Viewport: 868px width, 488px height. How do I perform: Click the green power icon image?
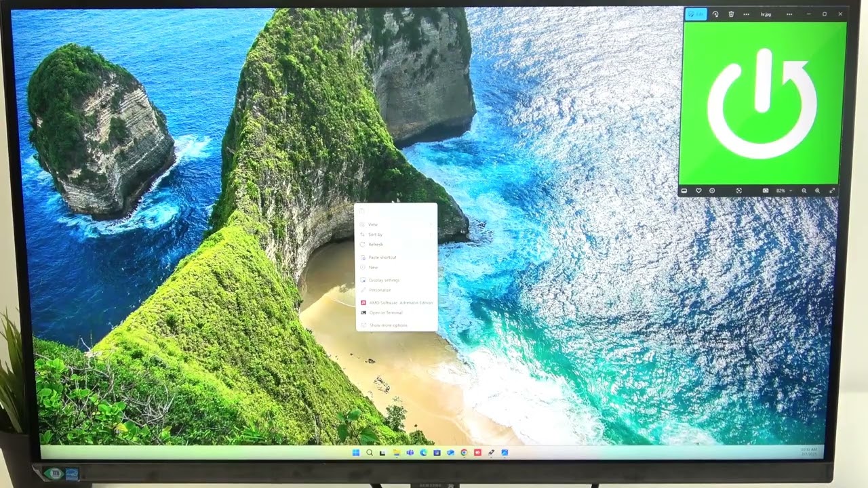point(763,104)
